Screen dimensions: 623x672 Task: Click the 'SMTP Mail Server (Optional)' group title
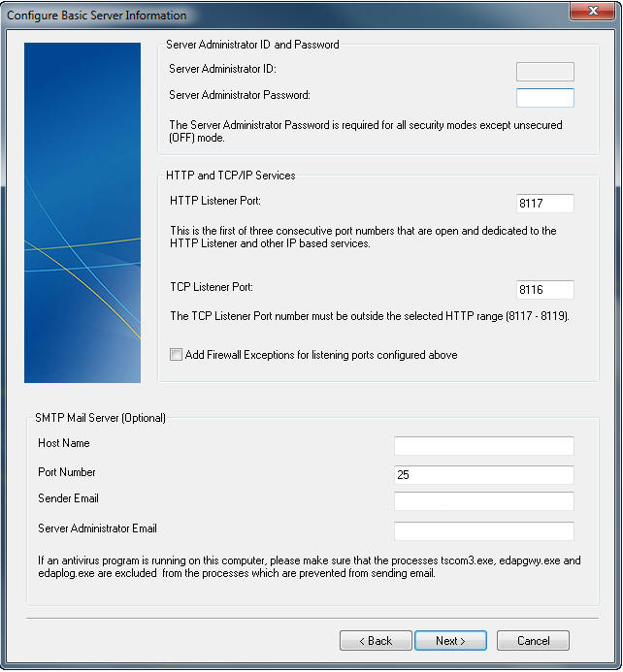tap(100, 418)
